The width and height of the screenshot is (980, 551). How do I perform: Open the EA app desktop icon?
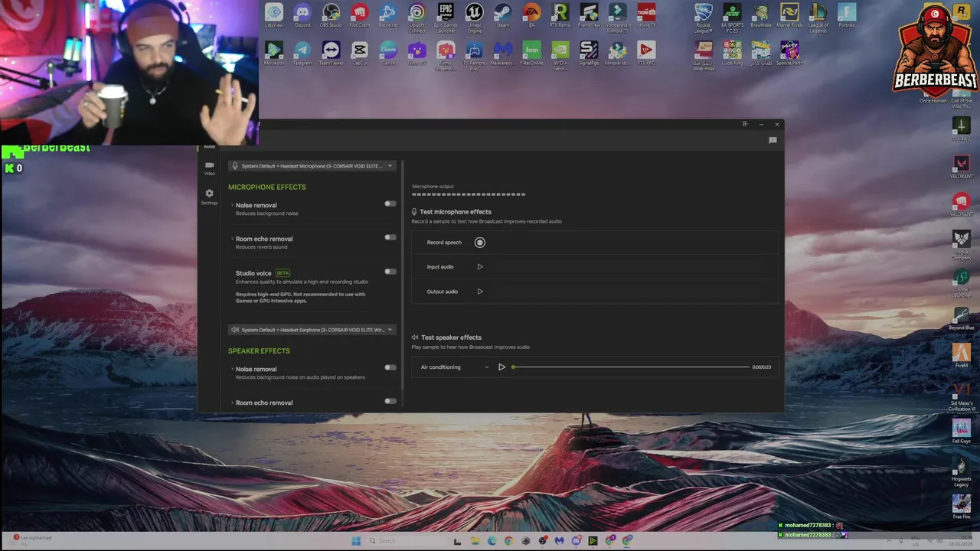531,15
